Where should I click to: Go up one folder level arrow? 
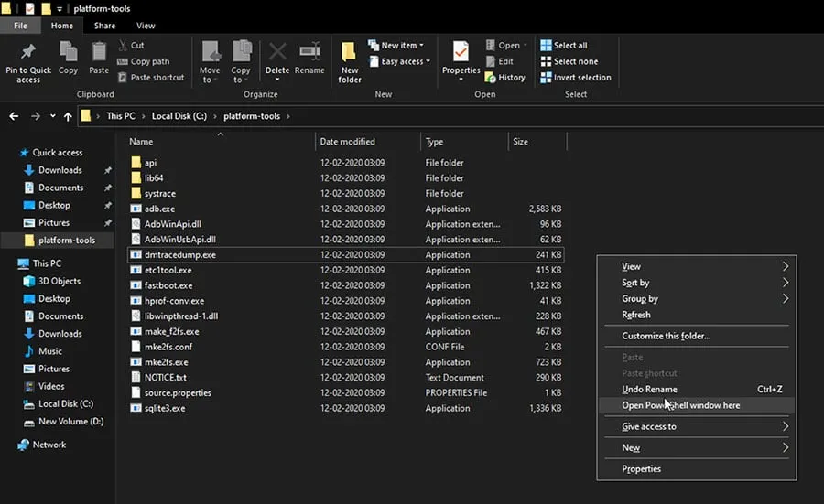pyautogui.click(x=67, y=116)
